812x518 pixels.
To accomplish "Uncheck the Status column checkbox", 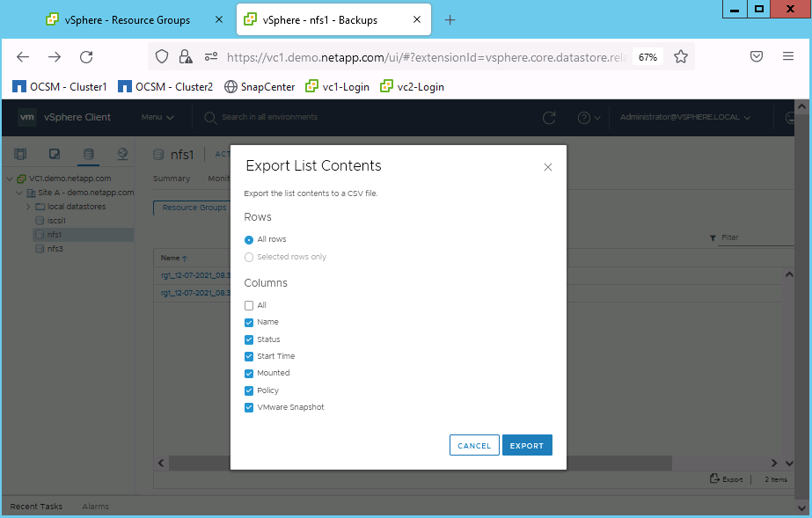I will tap(249, 339).
